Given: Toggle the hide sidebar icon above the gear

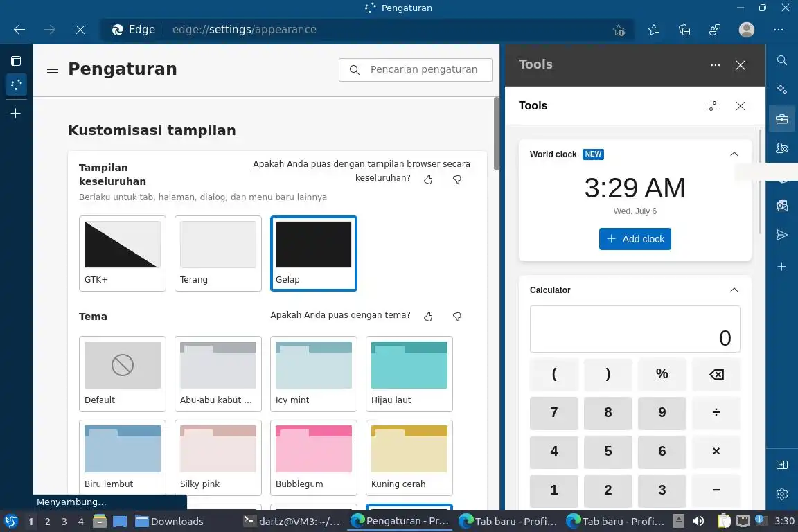Looking at the screenshot, I should pyautogui.click(x=781, y=465).
